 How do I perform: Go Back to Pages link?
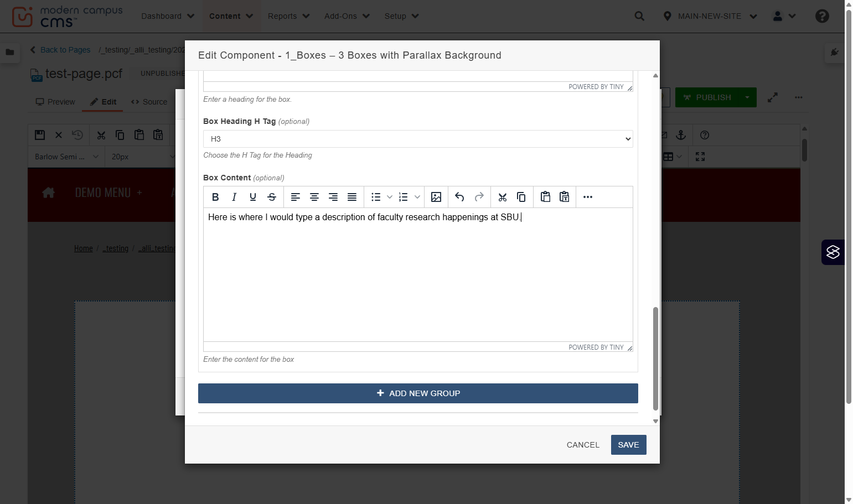(60, 50)
